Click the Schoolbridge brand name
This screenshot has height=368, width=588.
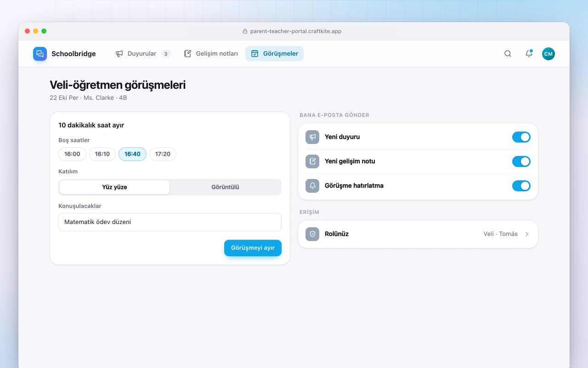click(x=73, y=54)
